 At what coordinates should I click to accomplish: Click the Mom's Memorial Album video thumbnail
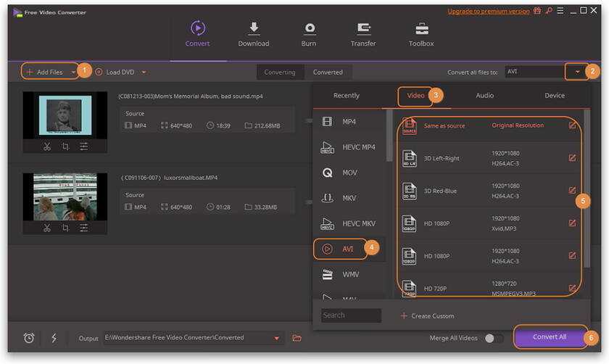[x=65, y=115]
